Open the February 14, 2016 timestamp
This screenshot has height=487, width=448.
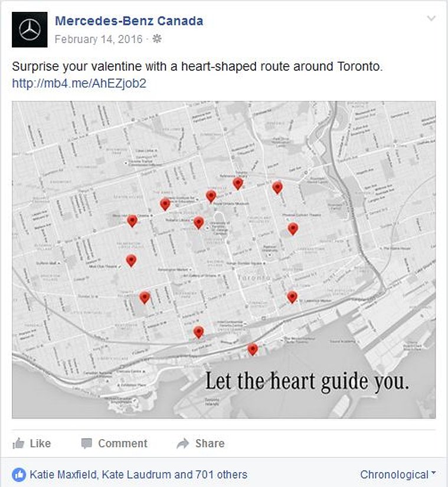click(99, 39)
